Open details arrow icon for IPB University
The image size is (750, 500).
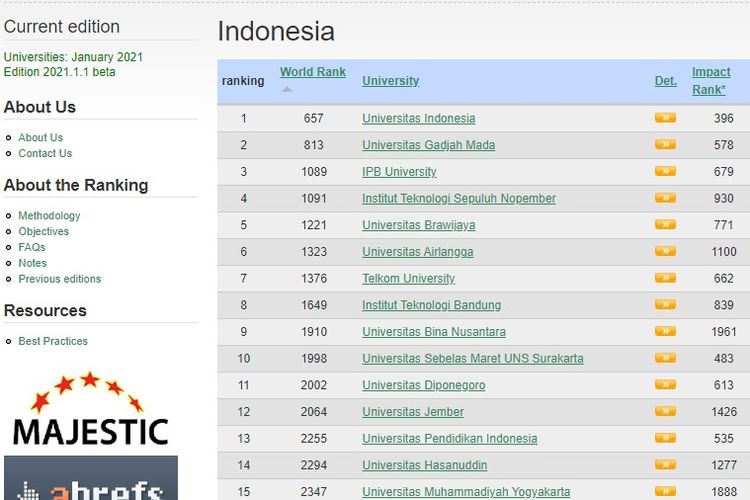(x=665, y=171)
